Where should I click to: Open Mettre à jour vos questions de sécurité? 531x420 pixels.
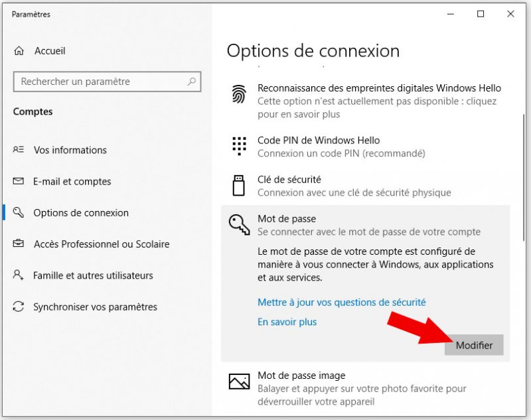pyautogui.click(x=341, y=303)
